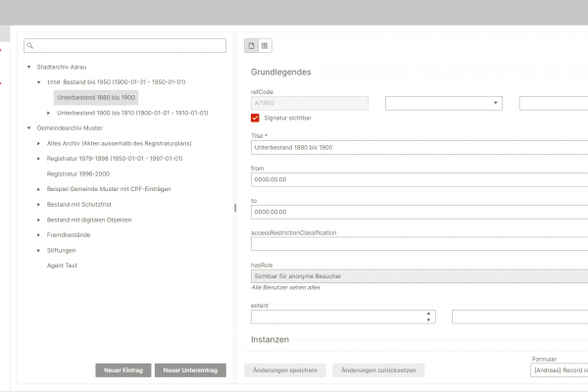Click the hasRule field Sichtbar für anonyme Besucher
This screenshot has width=588, height=392.
pyautogui.click(x=419, y=276)
